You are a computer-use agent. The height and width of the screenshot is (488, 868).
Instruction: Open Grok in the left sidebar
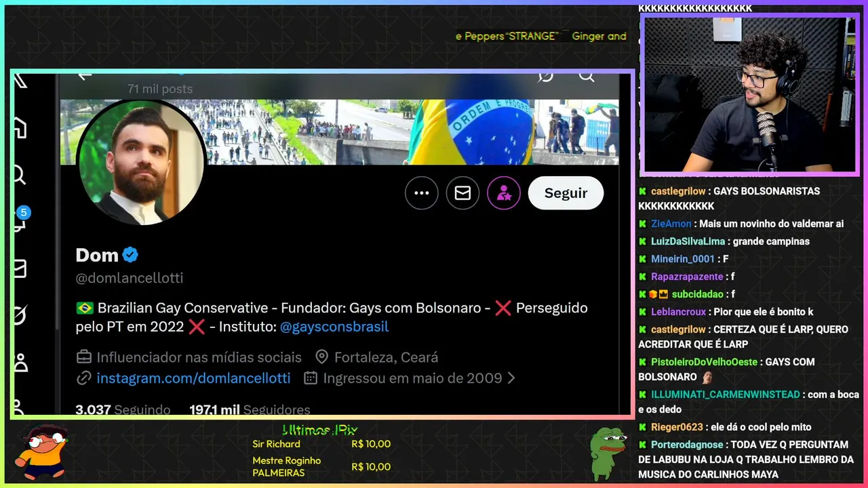20,315
